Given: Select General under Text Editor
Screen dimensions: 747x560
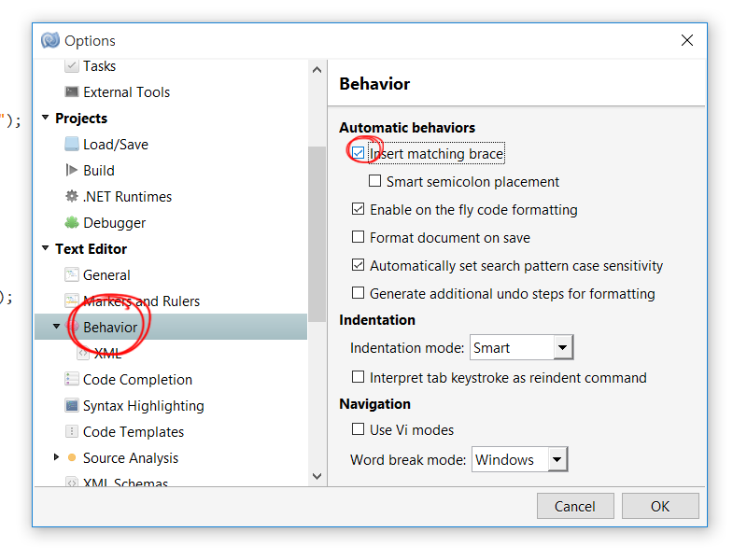Looking at the screenshot, I should [106, 275].
